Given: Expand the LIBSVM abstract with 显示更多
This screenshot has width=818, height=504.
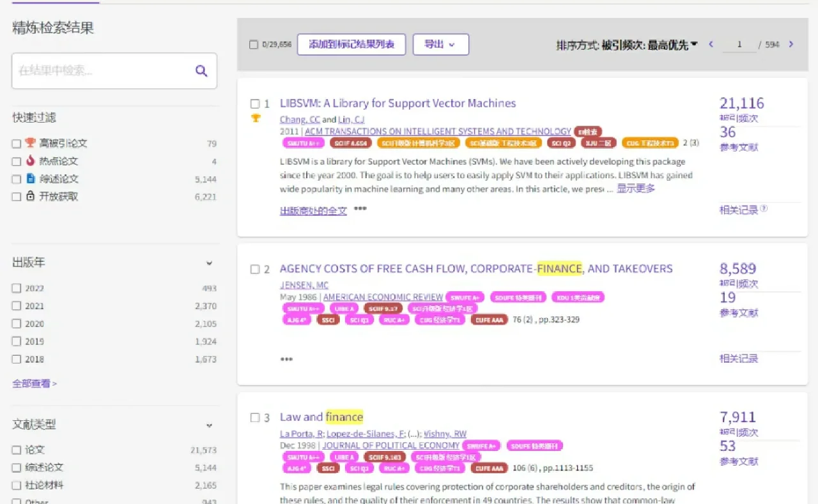Looking at the screenshot, I should [x=636, y=188].
